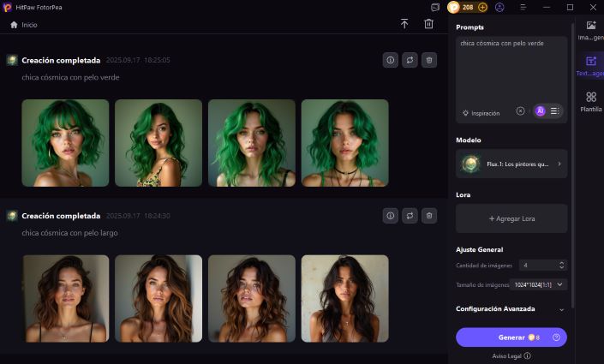Click the export icon in the top toolbar
This screenshot has width=604, height=364.
(404, 24)
